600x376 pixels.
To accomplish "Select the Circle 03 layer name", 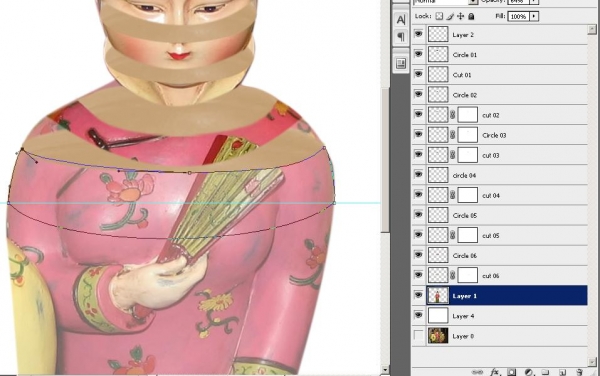I will tap(494, 135).
